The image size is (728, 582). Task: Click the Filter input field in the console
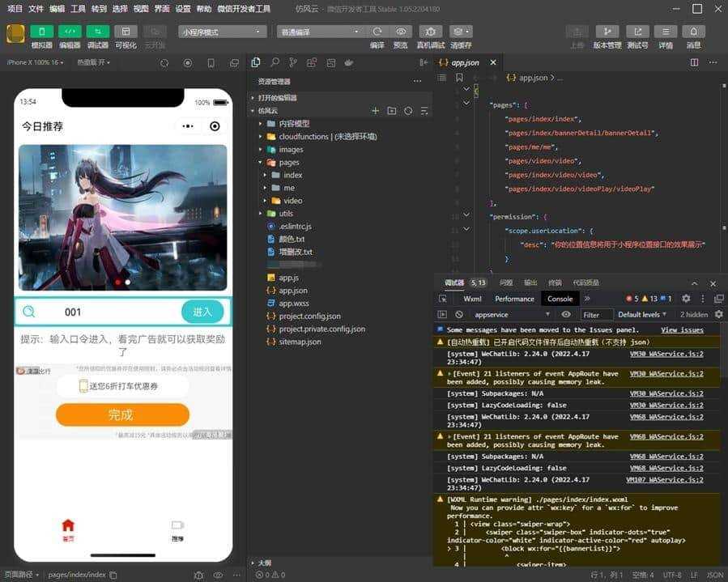[x=597, y=314]
